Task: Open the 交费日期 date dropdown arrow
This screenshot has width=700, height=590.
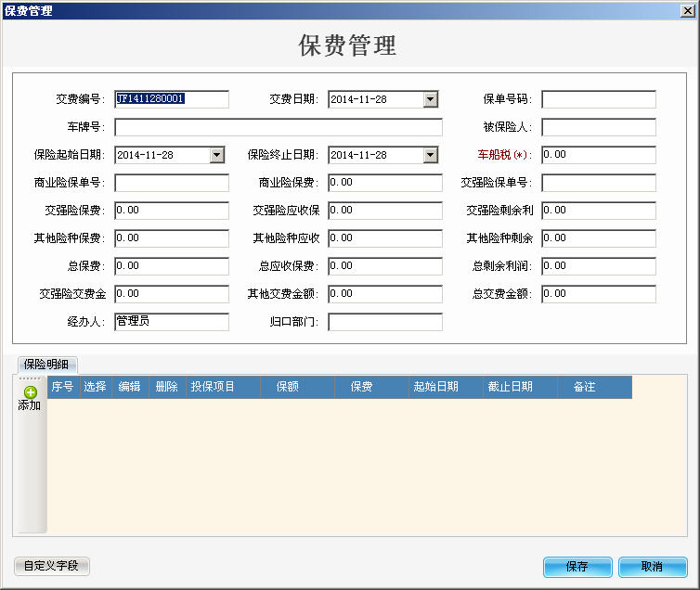Action: [x=431, y=99]
